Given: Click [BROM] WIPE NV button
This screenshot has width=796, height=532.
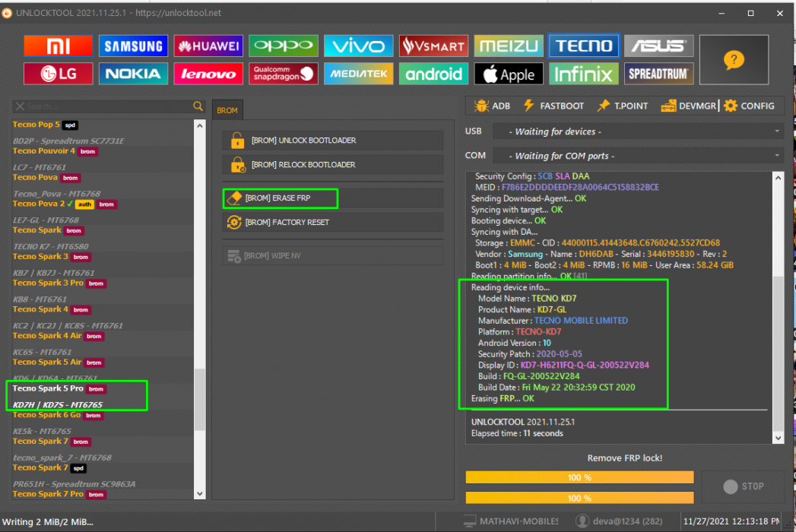Looking at the screenshot, I should pos(333,255).
